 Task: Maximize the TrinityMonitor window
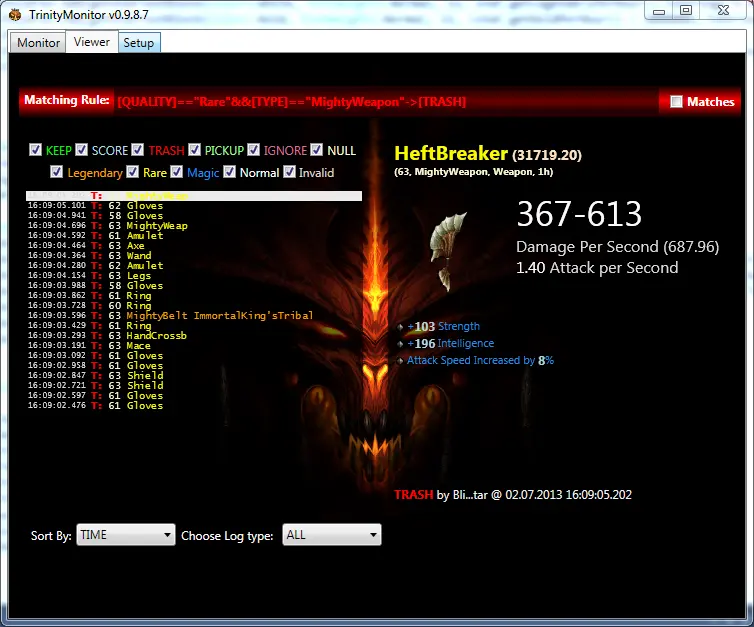pos(686,10)
